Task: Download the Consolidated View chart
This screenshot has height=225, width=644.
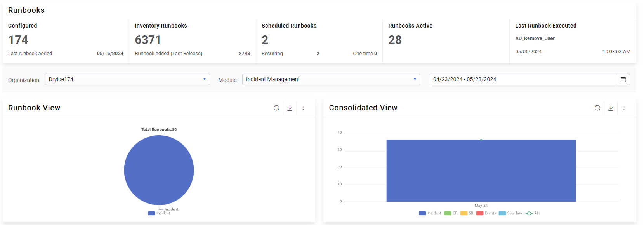Action: point(611,108)
